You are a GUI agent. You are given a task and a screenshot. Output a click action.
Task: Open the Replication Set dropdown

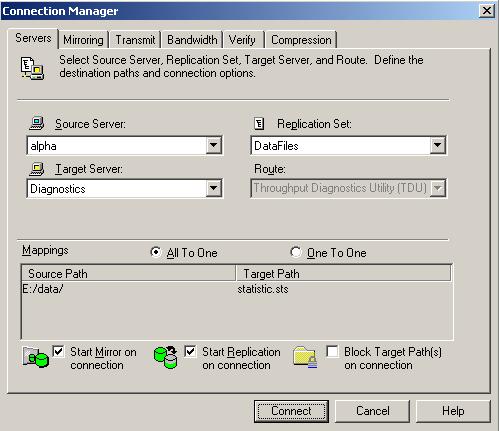pos(437,145)
